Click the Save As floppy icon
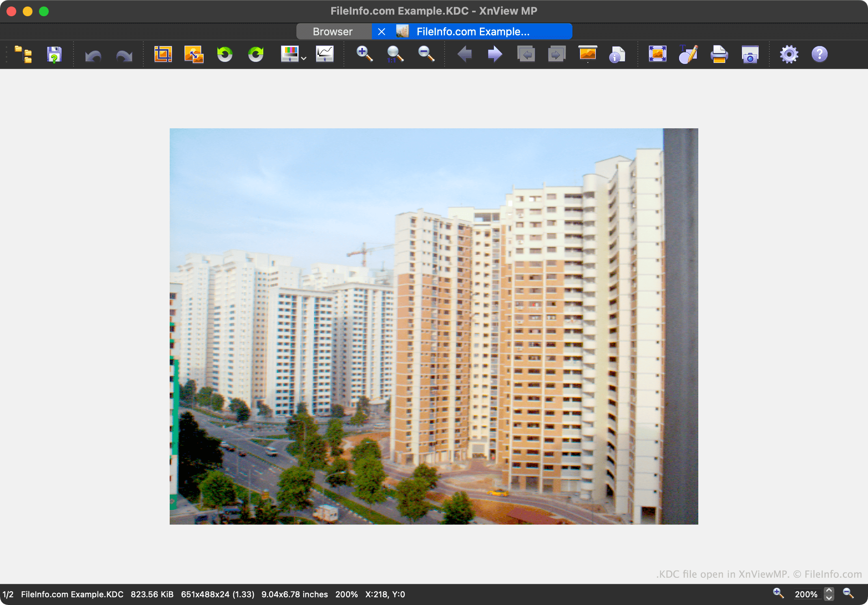The image size is (868, 605). [54, 54]
